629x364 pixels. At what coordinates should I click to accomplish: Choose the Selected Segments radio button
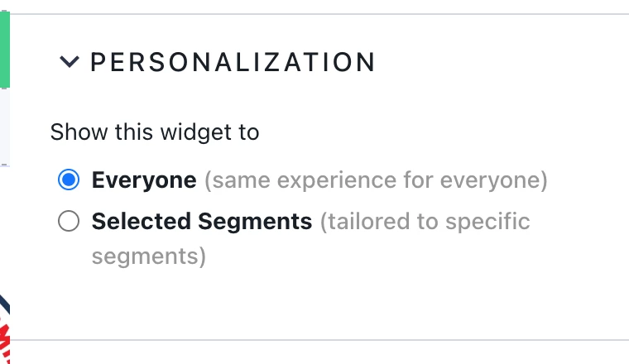pyautogui.click(x=69, y=221)
